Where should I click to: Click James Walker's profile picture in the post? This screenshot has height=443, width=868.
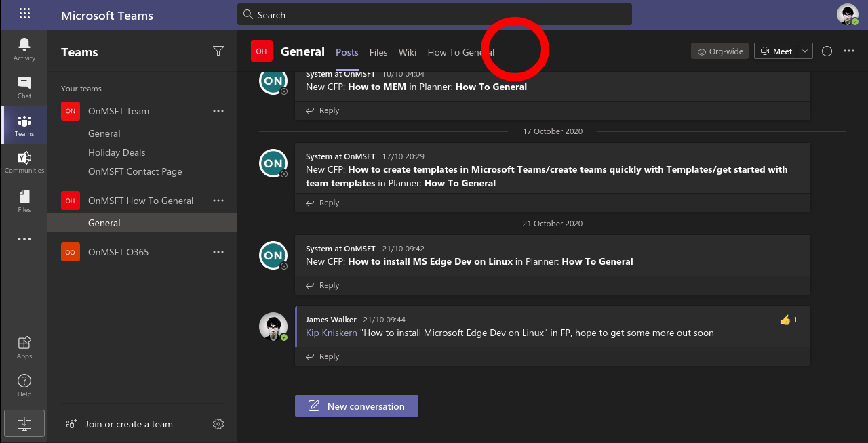(273, 326)
